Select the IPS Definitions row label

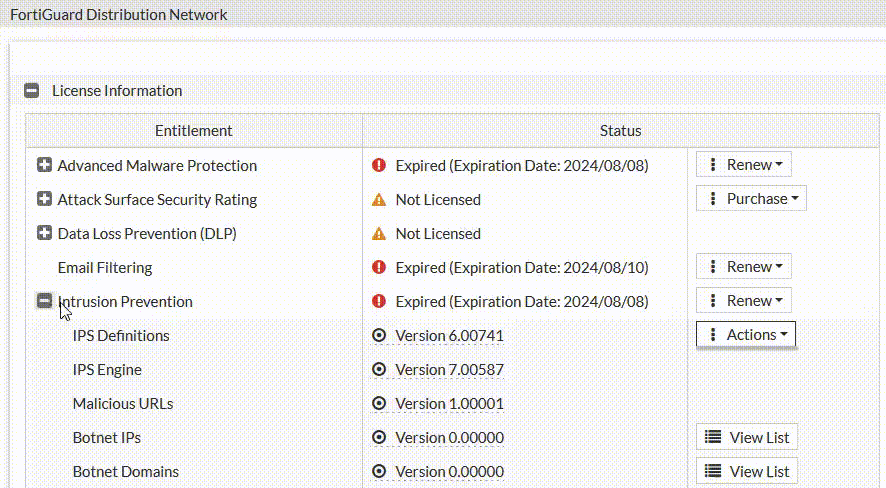tap(121, 336)
